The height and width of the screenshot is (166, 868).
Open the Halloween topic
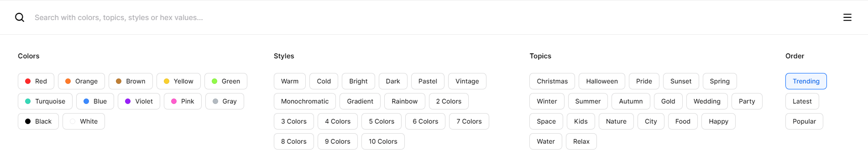pos(602,81)
